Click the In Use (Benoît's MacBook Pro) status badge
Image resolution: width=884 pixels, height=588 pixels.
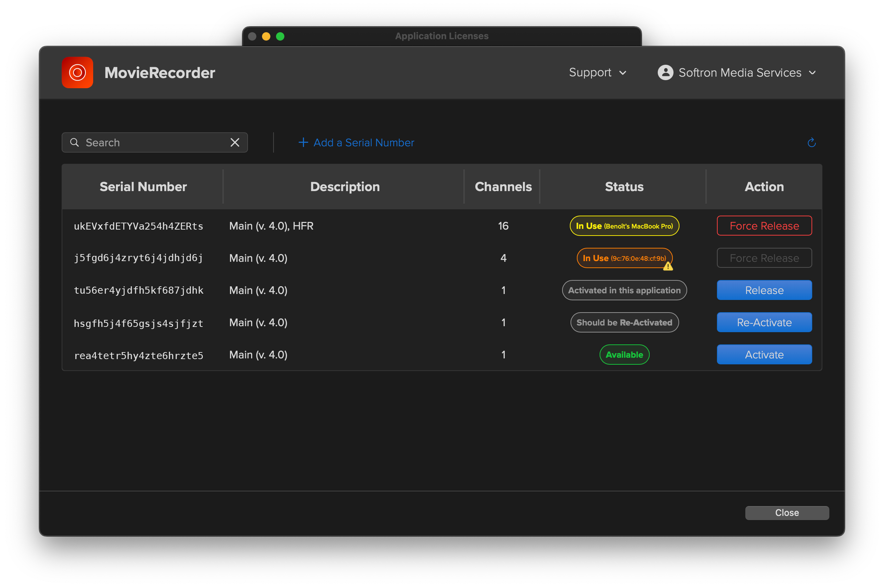tap(624, 226)
